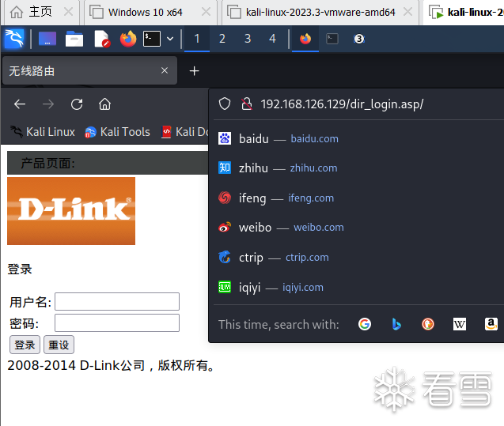Screen dimensions: 504x426
Task: Click the 用户名 username input field
Action: pos(117,301)
